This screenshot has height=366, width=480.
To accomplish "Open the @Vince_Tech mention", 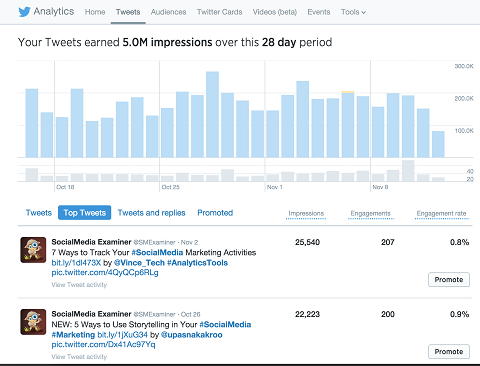I will 139,263.
